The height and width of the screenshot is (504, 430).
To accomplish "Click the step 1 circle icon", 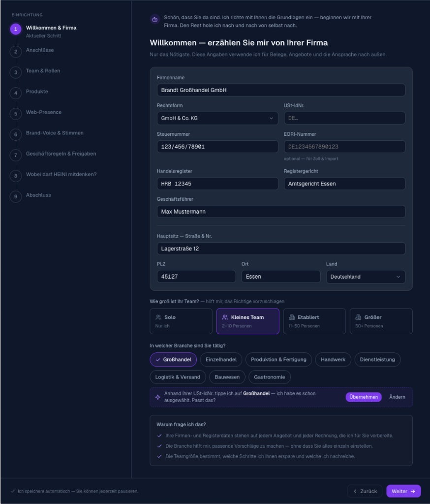I will (16, 29).
